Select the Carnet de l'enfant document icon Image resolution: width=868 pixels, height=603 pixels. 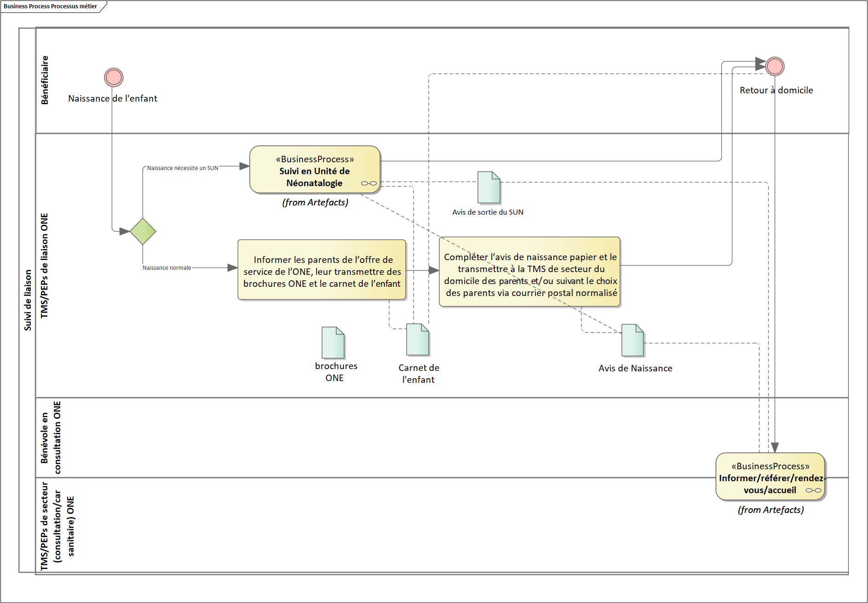click(417, 340)
